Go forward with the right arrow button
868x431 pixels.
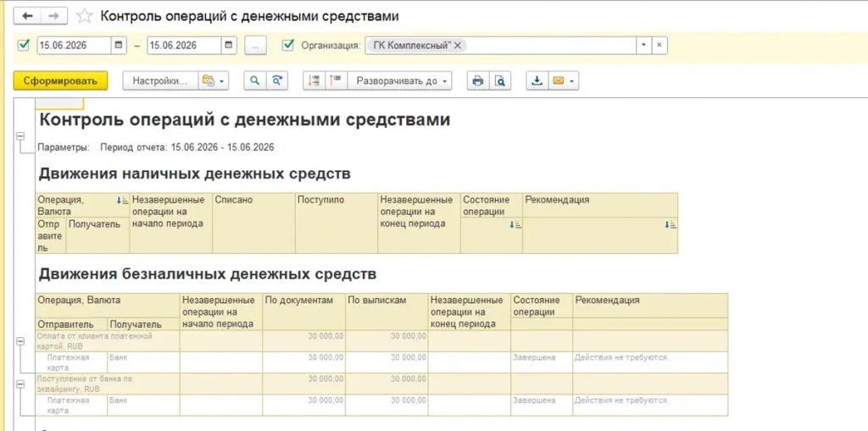[x=53, y=16]
